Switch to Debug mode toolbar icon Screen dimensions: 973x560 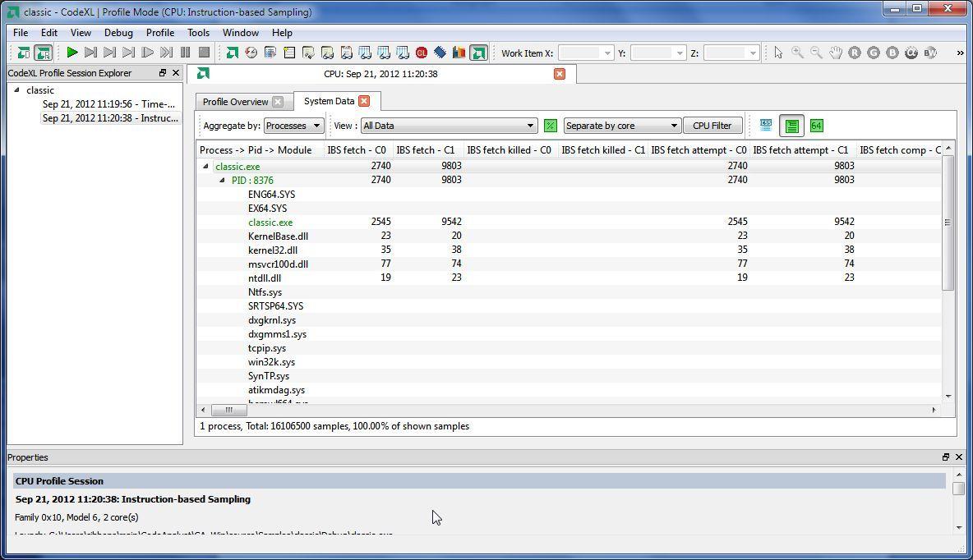pos(24,53)
